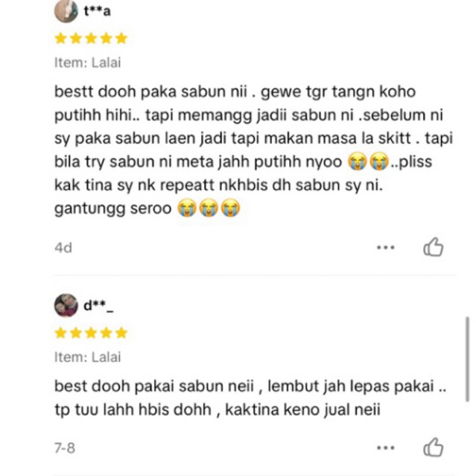Select 'Item: Lalai' under d**_'s review

tap(87, 358)
